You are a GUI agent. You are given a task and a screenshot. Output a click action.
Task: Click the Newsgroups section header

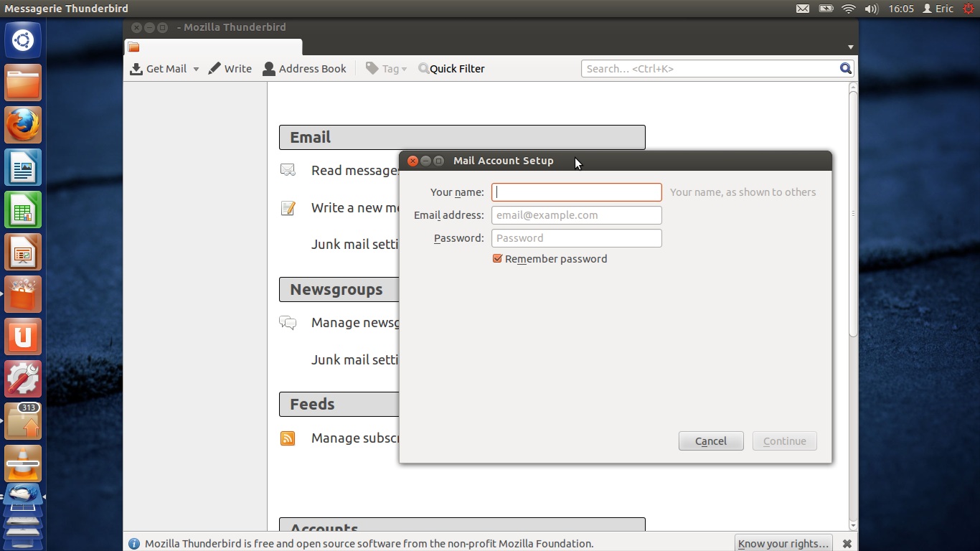(339, 290)
